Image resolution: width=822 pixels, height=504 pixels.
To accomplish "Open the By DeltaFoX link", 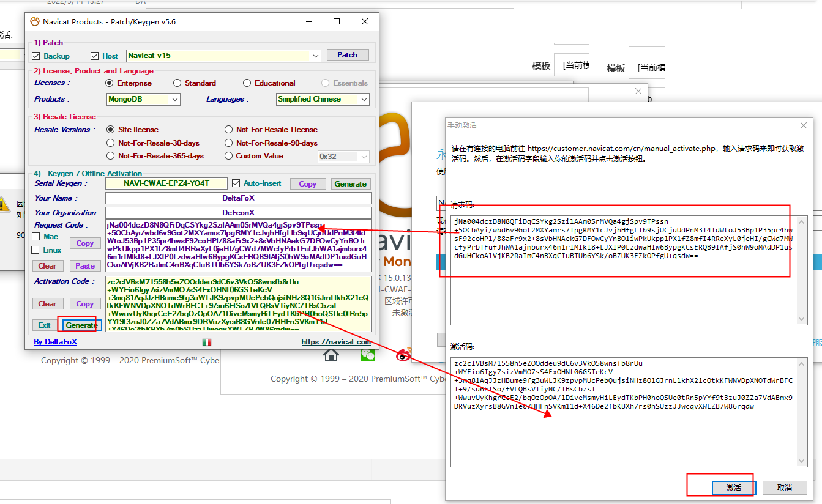I will [55, 342].
